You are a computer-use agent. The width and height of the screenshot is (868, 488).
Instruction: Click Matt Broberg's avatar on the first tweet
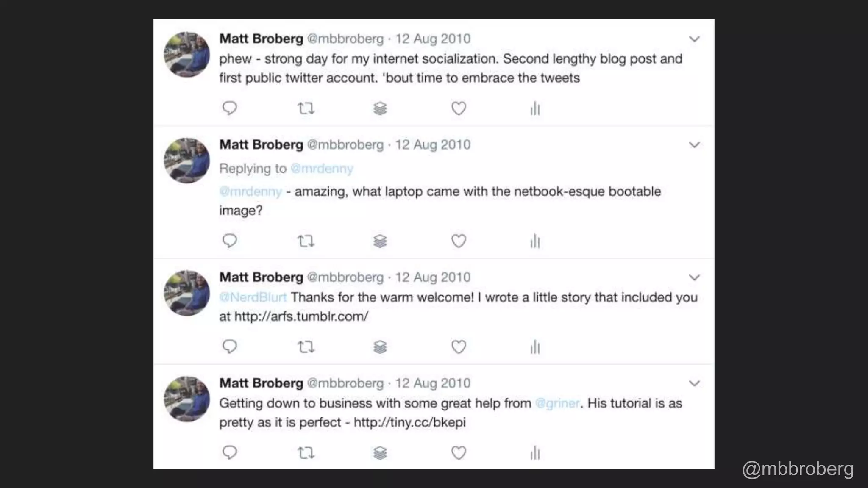[187, 55]
